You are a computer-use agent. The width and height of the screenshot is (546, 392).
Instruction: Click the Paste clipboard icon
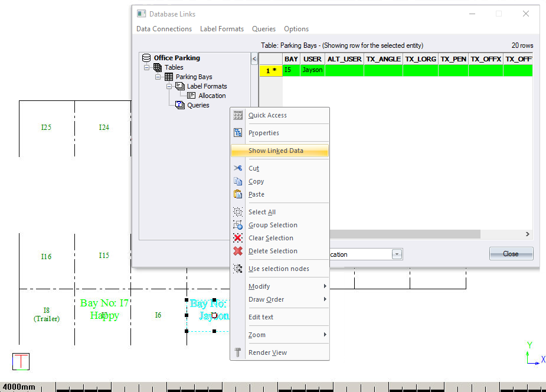tap(238, 194)
